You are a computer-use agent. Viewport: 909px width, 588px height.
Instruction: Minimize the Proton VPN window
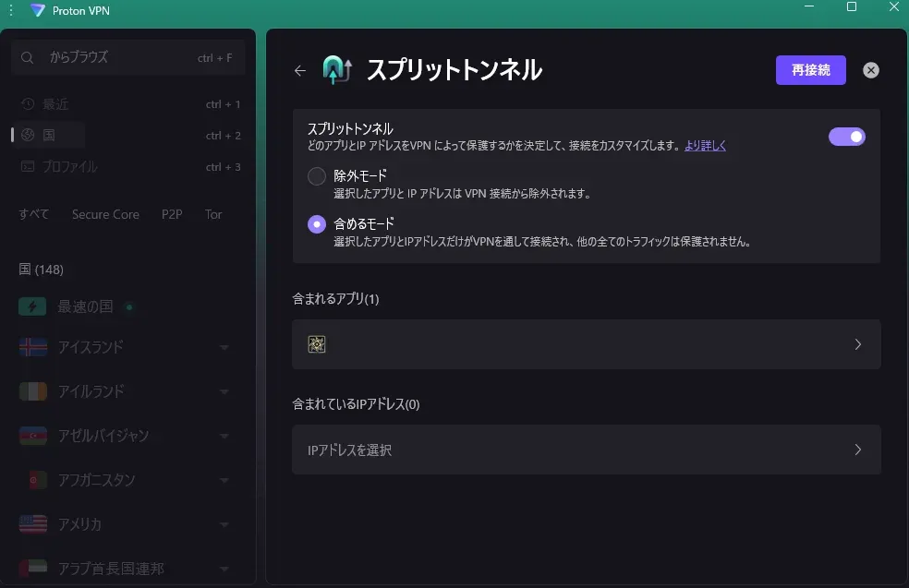pyautogui.click(x=809, y=6)
